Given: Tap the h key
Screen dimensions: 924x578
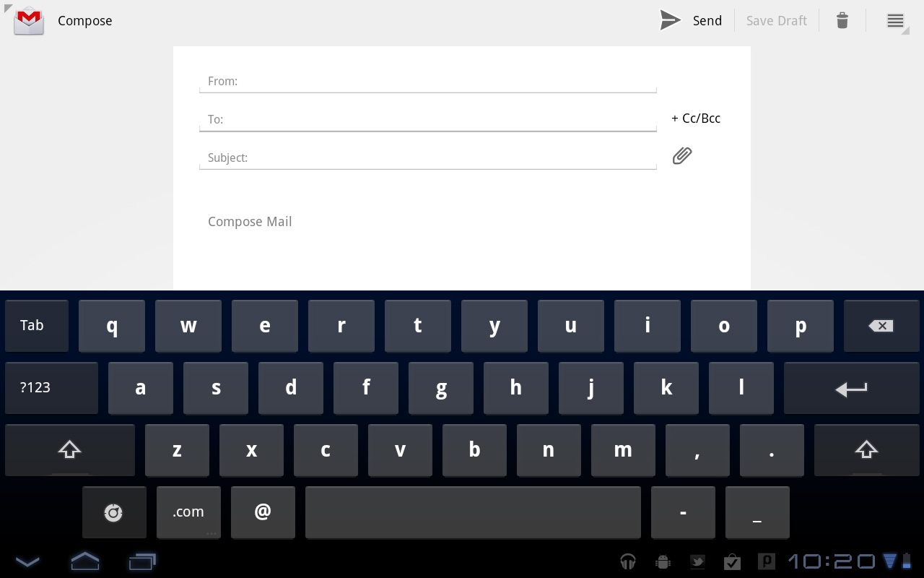Looking at the screenshot, I should pos(516,388).
